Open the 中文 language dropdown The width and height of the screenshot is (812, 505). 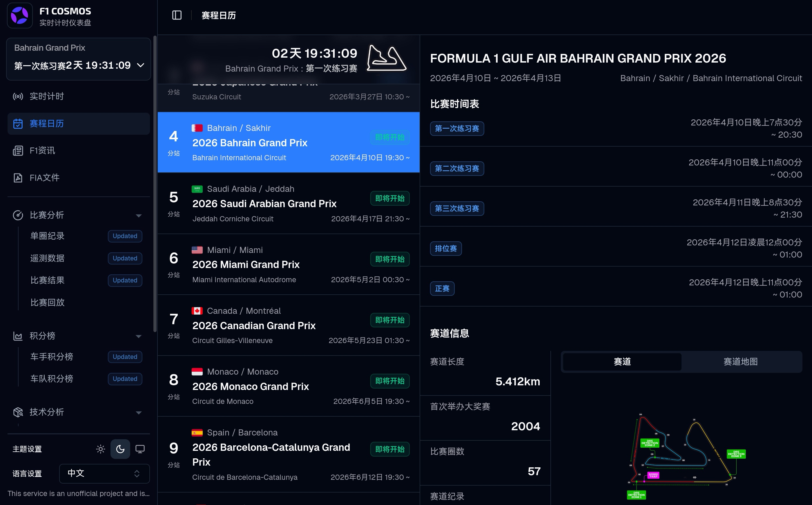(104, 474)
